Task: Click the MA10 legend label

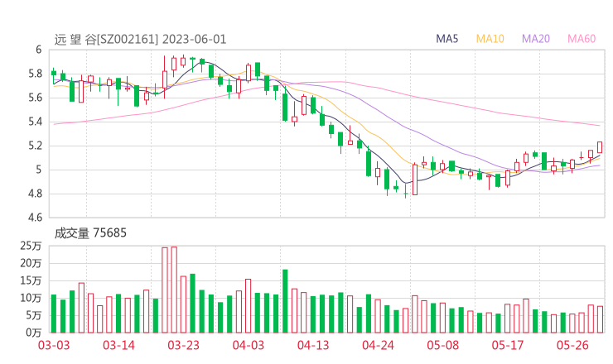Action: pyautogui.click(x=490, y=39)
